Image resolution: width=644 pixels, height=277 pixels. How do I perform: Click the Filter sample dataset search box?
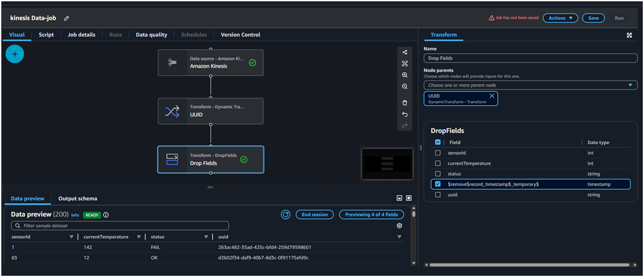point(120,226)
